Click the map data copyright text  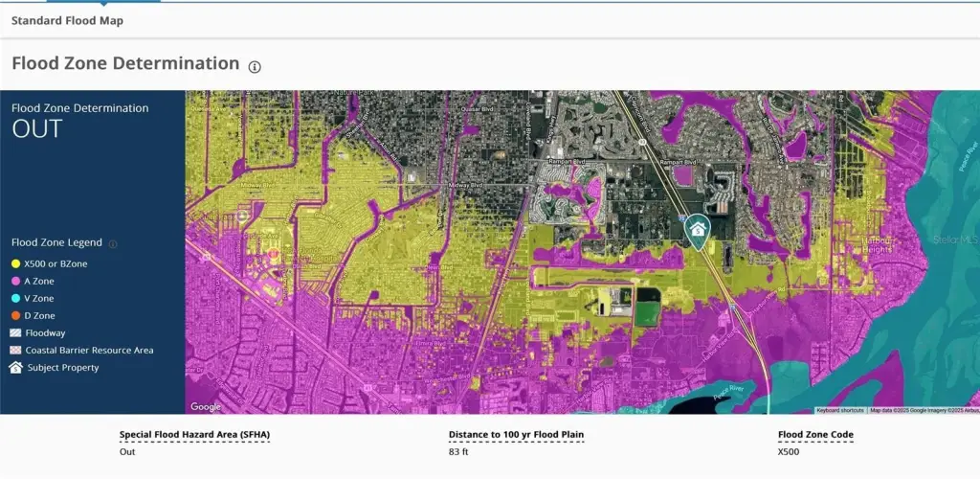point(923,410)
